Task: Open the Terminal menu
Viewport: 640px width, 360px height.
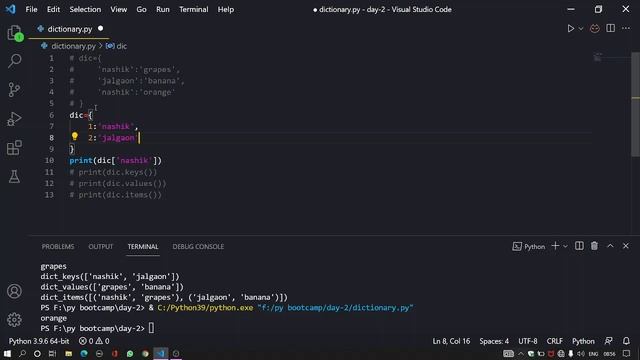Action: point(193,9)
